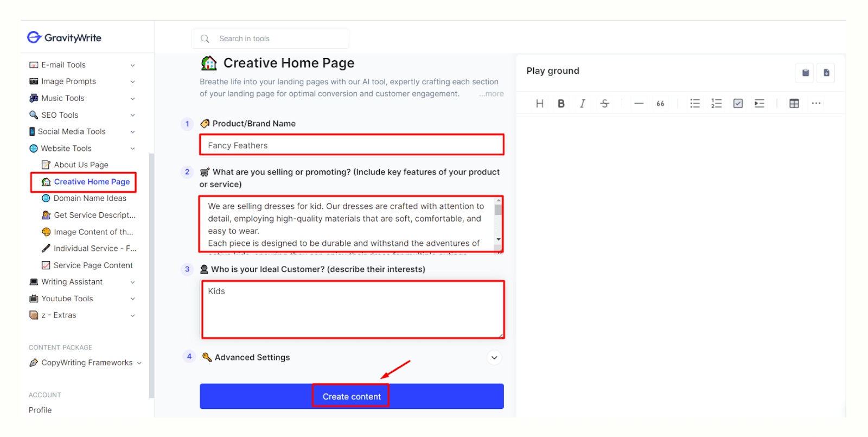This screenshot has height=437, width=868.
Task: Collapse the Website Tools chevron
Action: click(132, 149)
